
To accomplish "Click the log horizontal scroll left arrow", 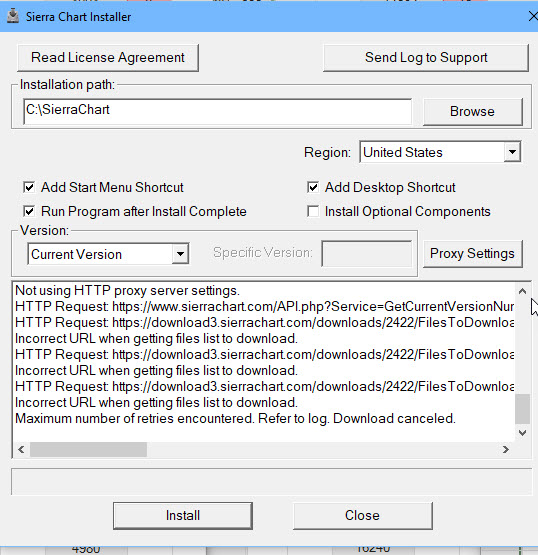I will click(x=21, y=450).
